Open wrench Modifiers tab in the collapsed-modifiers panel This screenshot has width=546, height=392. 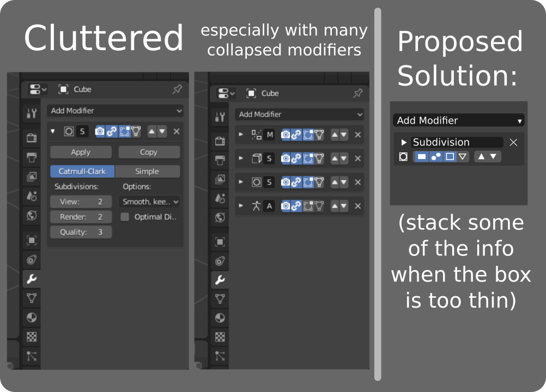pos(220,280)
